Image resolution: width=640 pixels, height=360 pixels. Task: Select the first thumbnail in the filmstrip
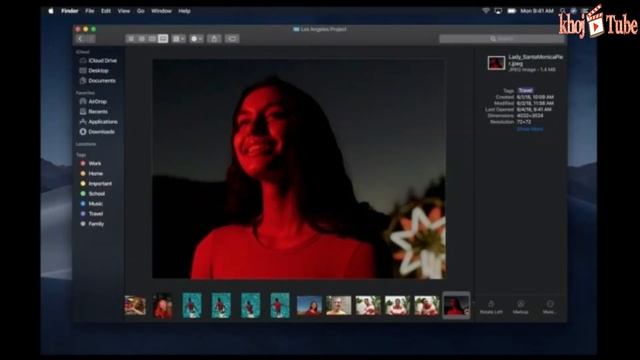coord(135,306)
